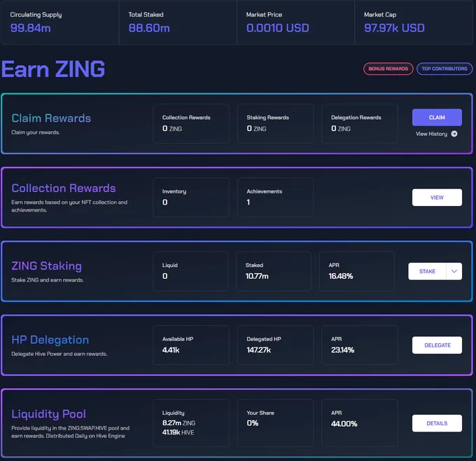Click 'Stake ZING and earn rewards.' text
Screen dimensions: 476x461
click(48, 280)
